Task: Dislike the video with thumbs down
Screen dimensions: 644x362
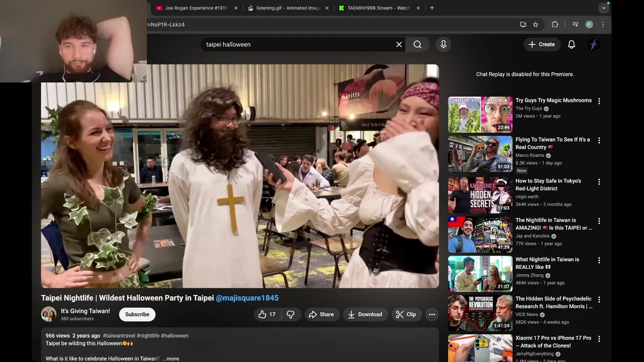Action: pos(290,314)
